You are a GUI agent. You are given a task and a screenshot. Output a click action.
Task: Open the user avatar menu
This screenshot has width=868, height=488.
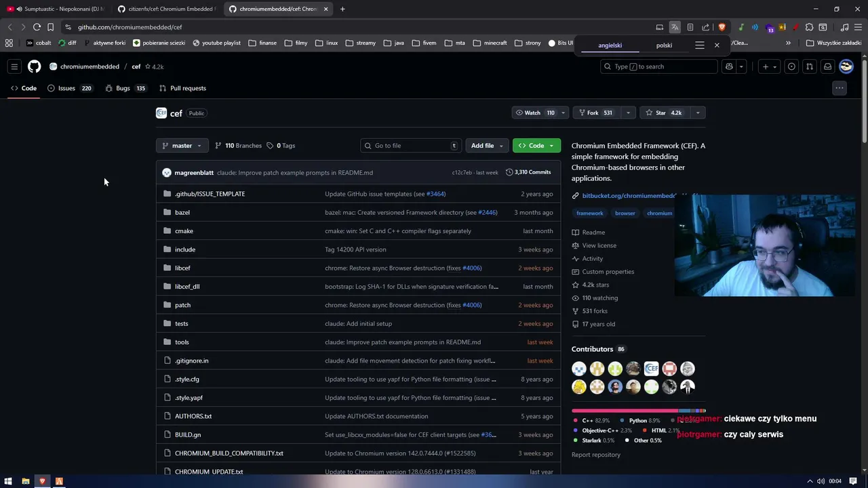point(846,66)
